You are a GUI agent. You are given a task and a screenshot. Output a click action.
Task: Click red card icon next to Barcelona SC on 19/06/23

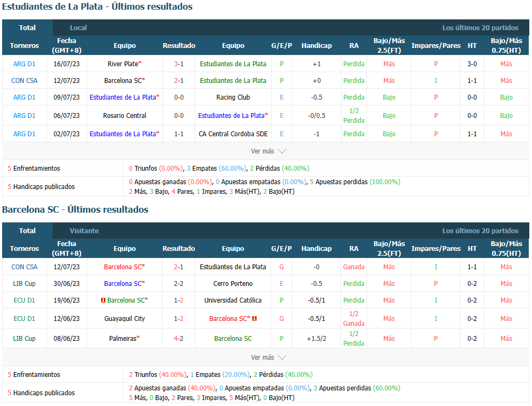103,300
